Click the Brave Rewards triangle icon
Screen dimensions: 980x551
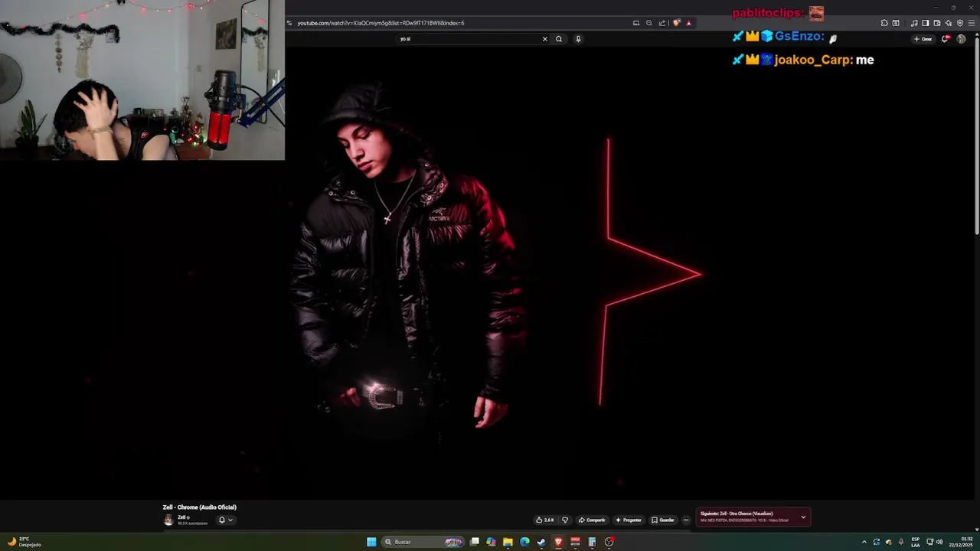tap(689, 23)
